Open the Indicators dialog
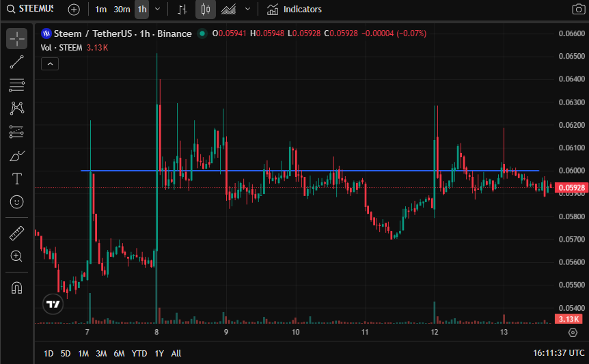Viewport: 589px width, 364px height. (294, 10)
